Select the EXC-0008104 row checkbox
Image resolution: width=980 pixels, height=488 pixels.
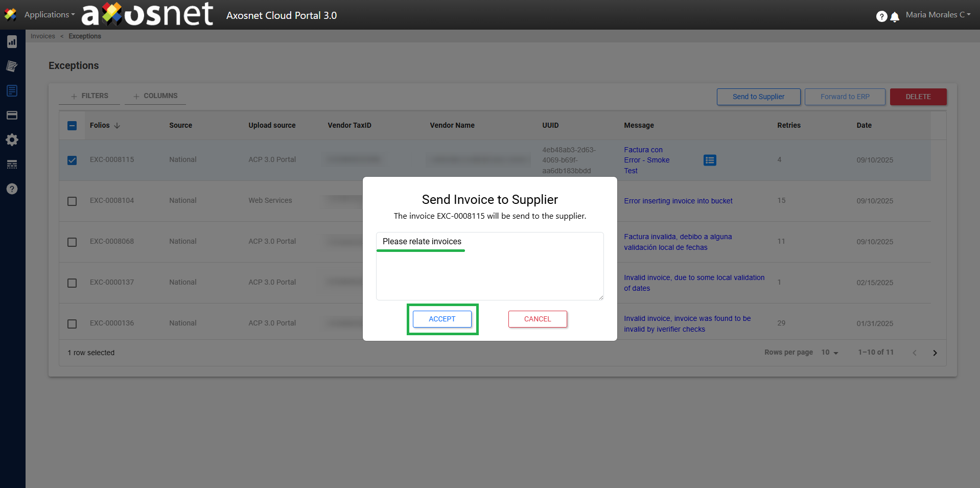point(72,201)
